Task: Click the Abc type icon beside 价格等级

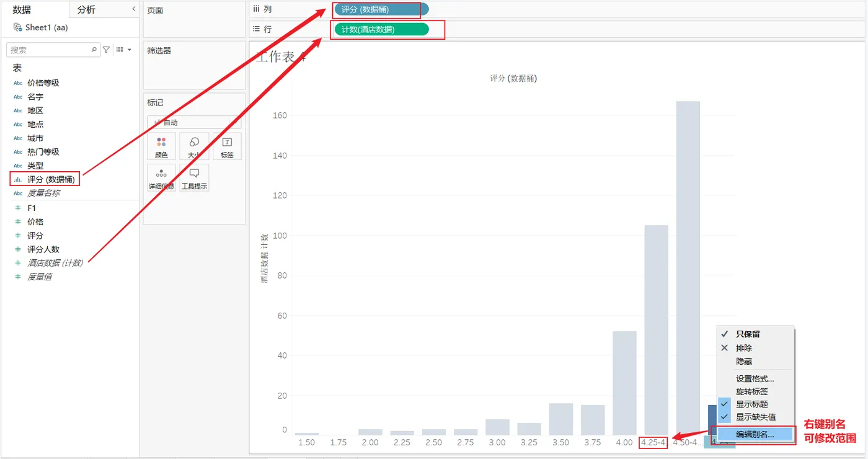Action: 18,83
